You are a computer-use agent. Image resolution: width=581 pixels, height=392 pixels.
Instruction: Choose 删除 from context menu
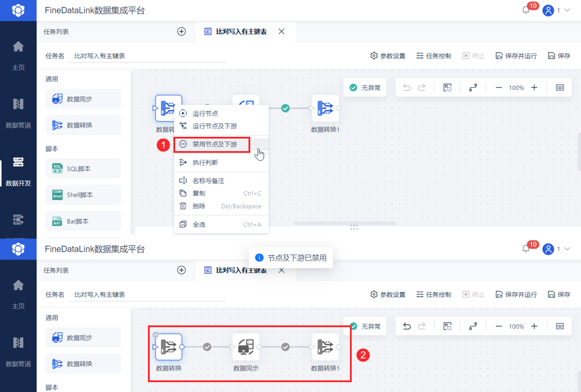coord(221,206)
